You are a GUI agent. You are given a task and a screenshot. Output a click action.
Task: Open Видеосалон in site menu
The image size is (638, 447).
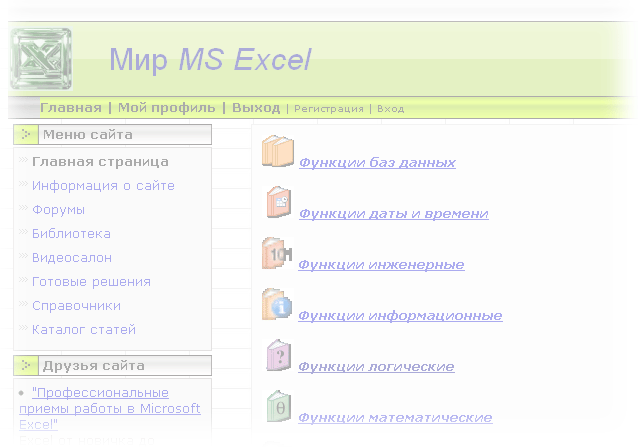pos(72,257)
